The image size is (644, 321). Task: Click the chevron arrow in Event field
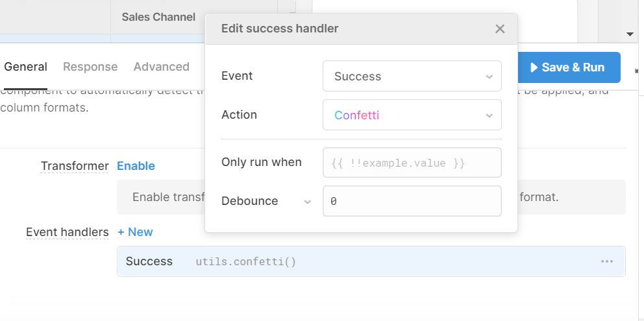pos(489,77)
